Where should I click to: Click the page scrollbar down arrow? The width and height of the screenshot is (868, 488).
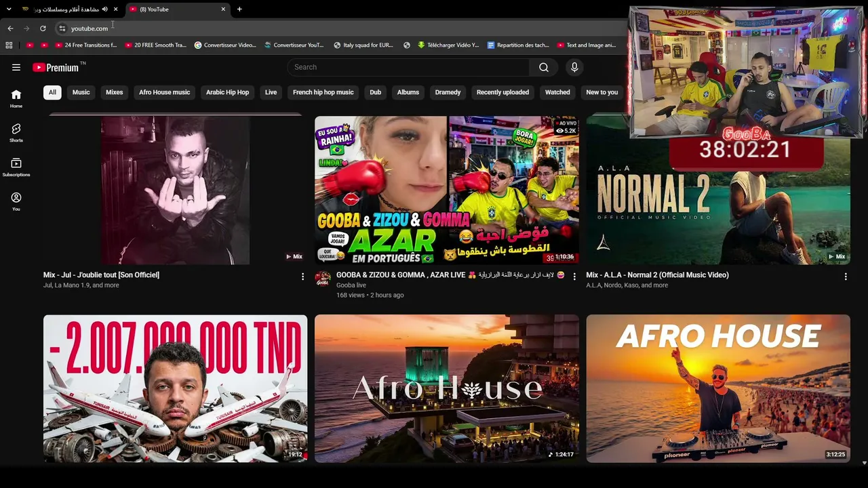(864, 463)
